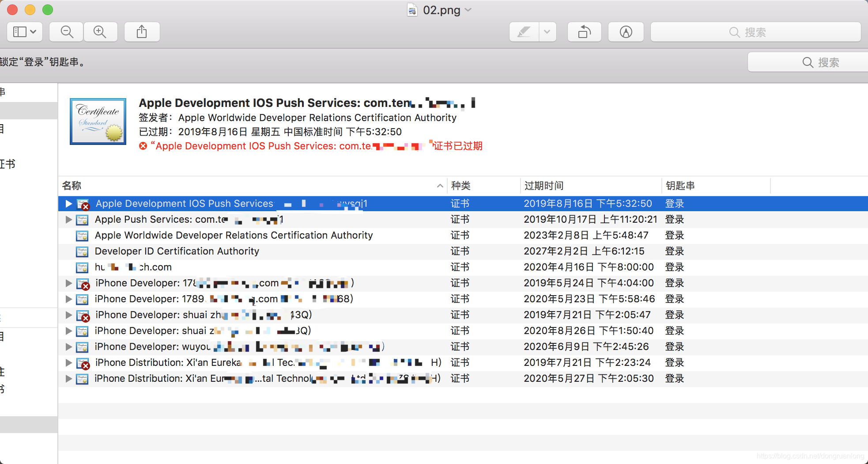This screenshot has width=868, height=464.
Task: Click the expired icon of iPhone Developer shuai 2019年7月21日
Action: pos(83,316)
